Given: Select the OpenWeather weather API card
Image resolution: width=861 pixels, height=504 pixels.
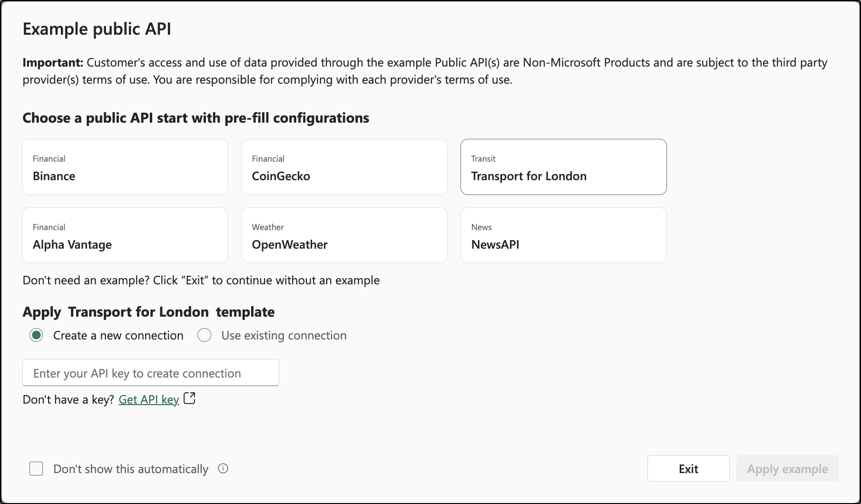Looking at the screenshot, I should (x=344, y=235).
